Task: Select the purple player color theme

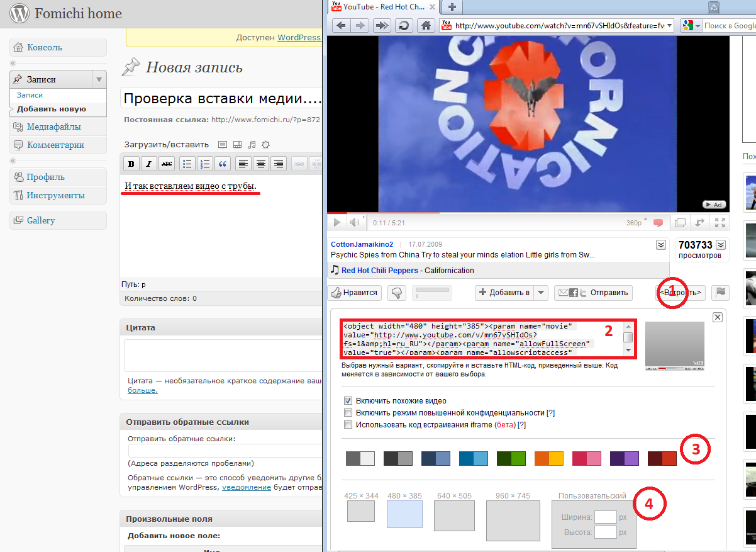Action: click(x=624, y=458)
